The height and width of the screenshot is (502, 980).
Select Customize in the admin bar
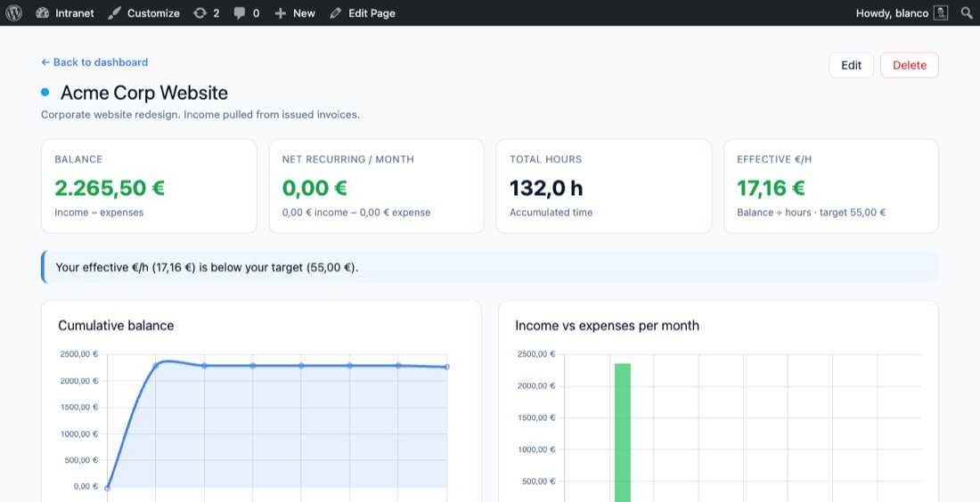[143, 13]
